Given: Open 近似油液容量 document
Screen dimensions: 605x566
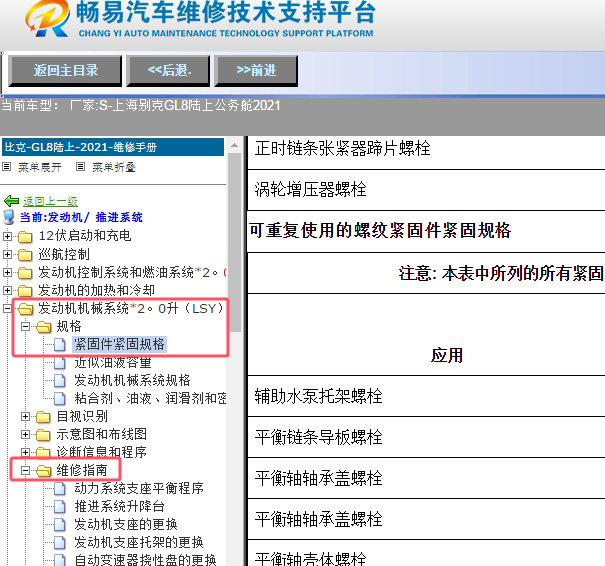Looking at the screenshot, I should 113,363.
